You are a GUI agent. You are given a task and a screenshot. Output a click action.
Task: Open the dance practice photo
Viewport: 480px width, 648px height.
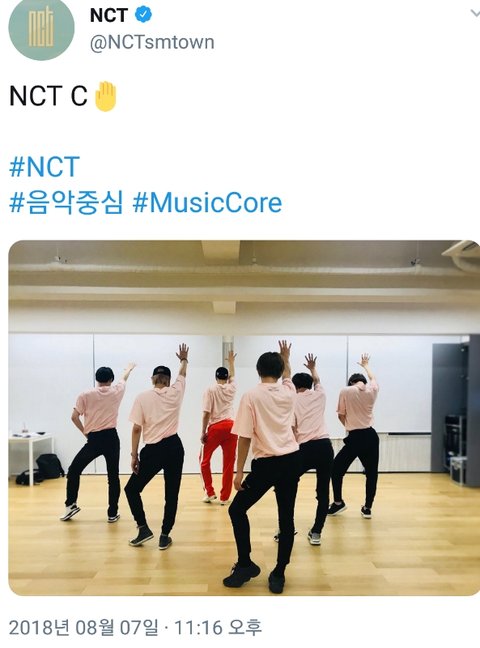click(244, 418)
